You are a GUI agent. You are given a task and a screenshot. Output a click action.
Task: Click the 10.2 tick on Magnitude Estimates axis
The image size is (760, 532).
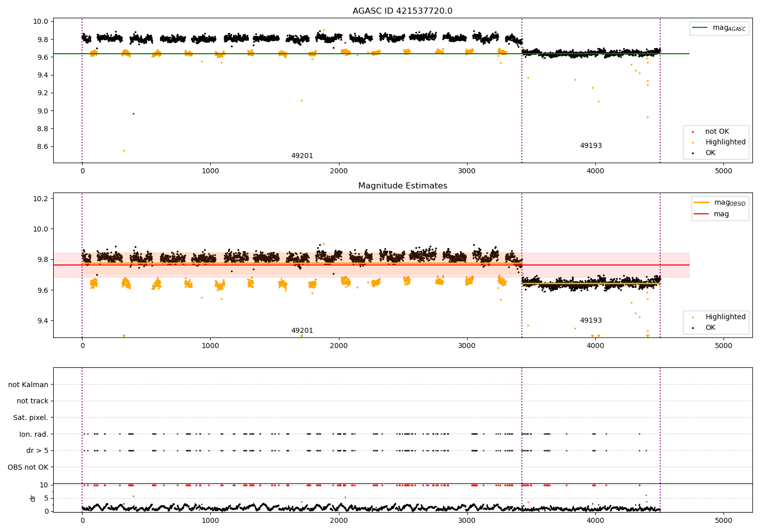40,199
